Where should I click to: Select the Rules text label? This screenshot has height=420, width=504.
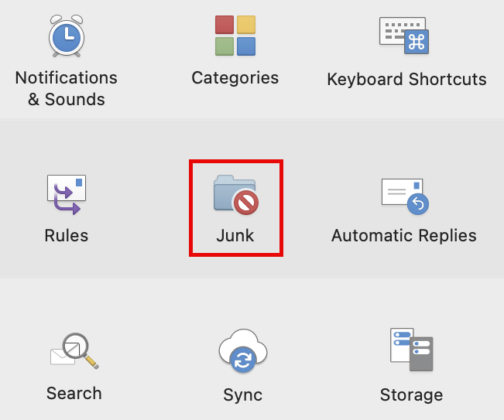coord(67,236)
